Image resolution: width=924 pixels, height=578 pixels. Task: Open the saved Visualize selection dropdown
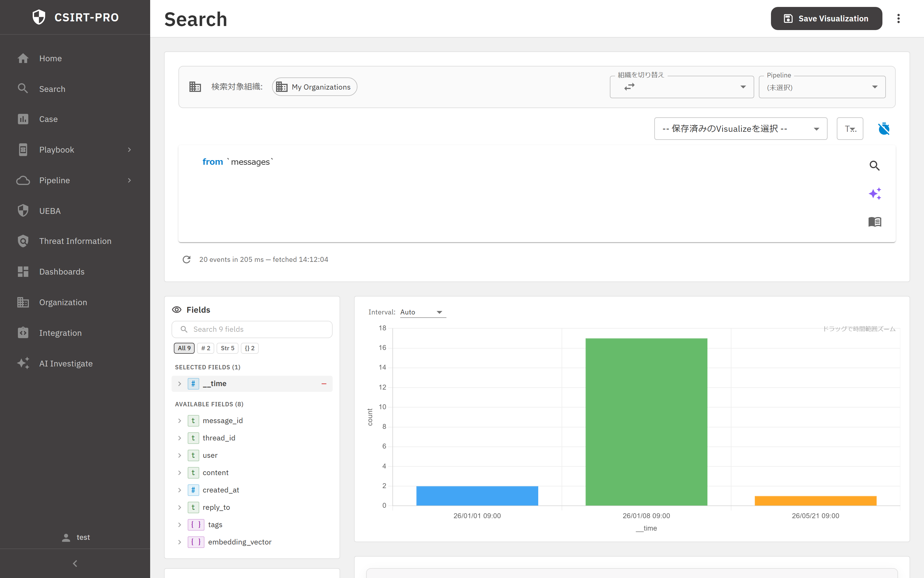[x=740, y=128]
